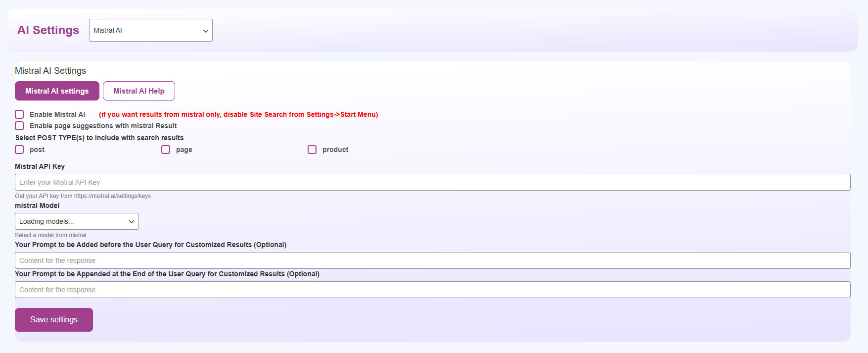Screen dimensions: 868x353
Task: Toggle page suggestions with mistral Result checkbox
Action: [x=19, y=126]
